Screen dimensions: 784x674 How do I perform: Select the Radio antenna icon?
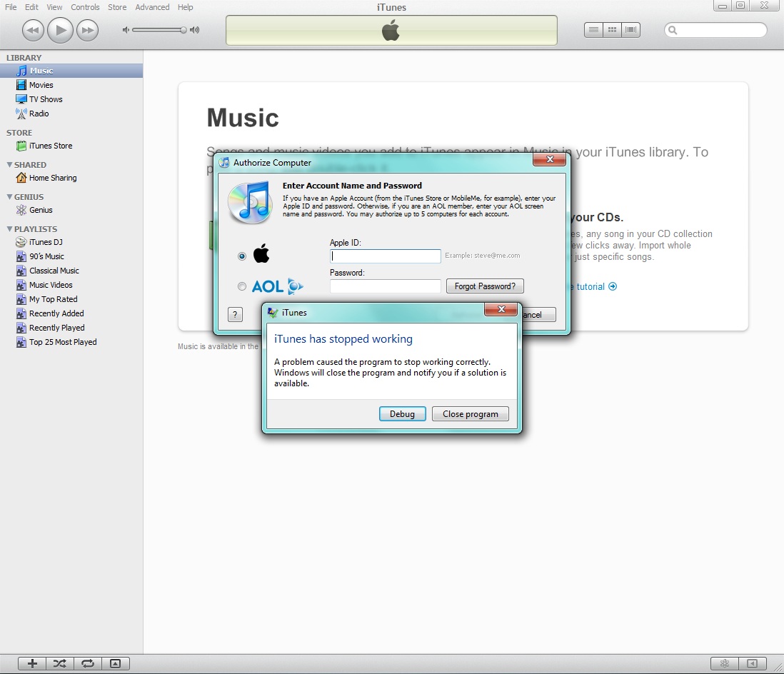point(21,114)
